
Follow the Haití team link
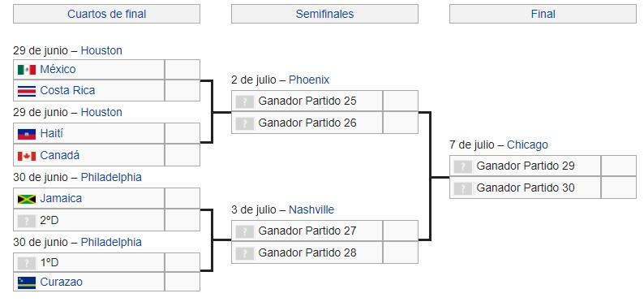(51, 133)
